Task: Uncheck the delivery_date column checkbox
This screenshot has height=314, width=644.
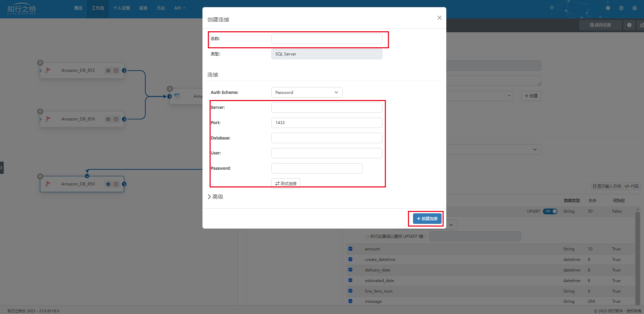Action: (x=350, y=270)
